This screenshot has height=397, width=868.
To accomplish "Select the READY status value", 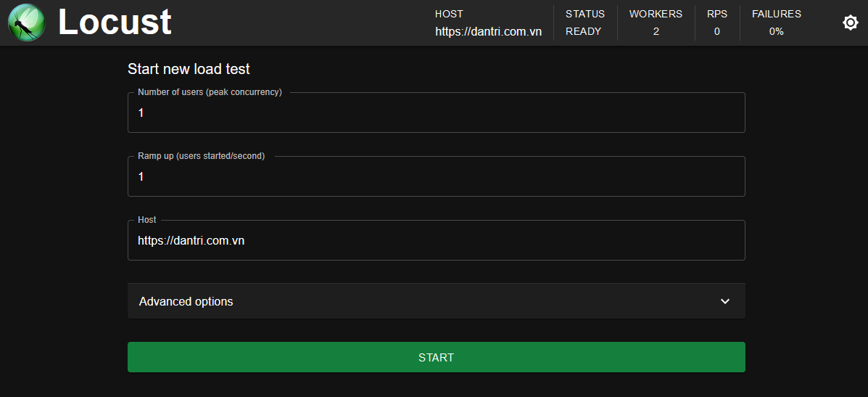I will [x=583, y=31].
